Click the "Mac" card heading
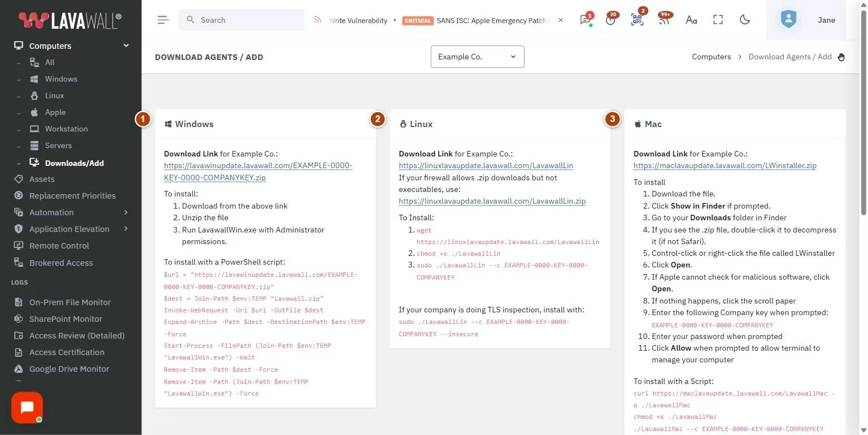Screen dimensions: 868x435 (653, 124)
